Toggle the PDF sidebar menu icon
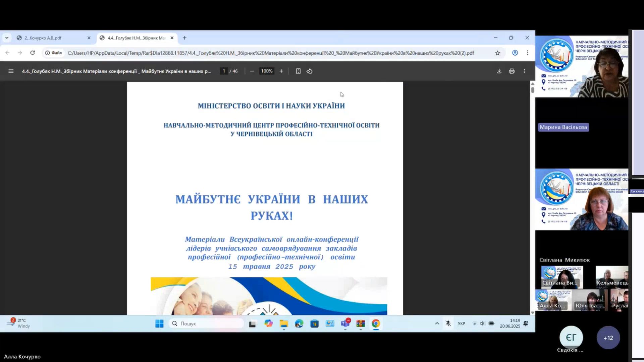 click(x=11, y=71)
